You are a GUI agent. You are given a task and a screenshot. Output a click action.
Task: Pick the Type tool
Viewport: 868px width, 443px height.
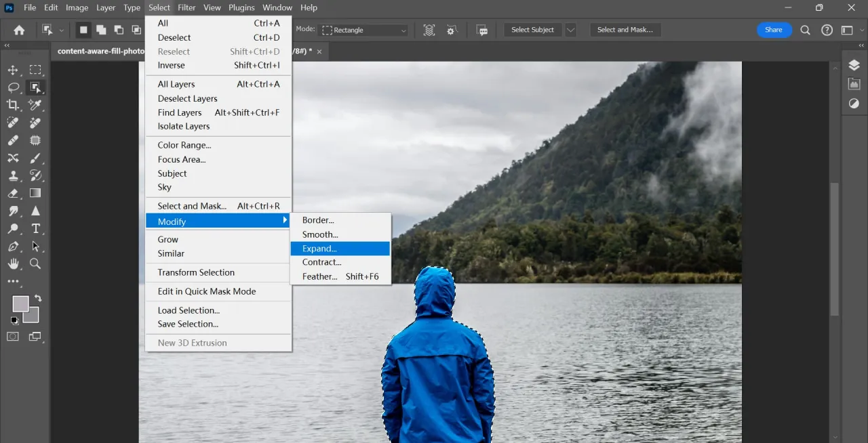click(35, 228)
